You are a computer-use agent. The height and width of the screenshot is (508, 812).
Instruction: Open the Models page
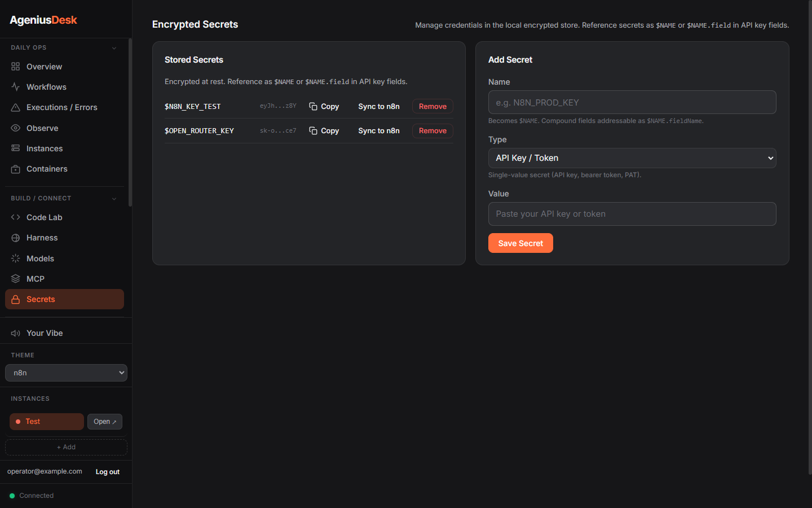tap(64, 259)
